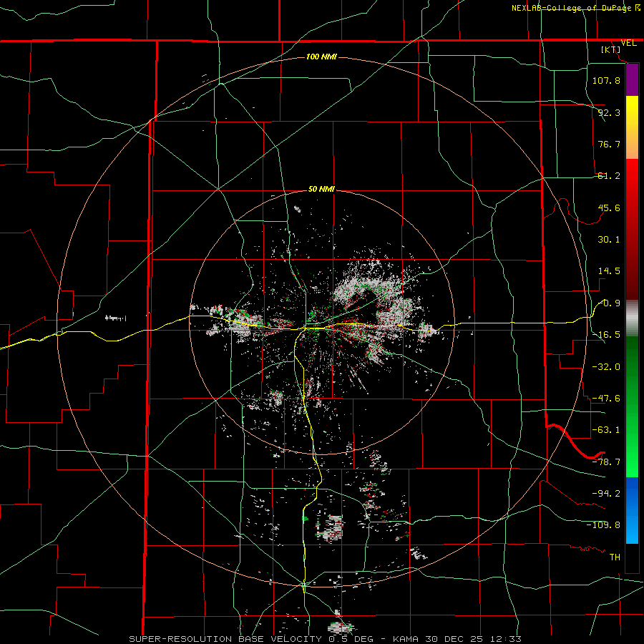Click the -63.1 legend value
This screenshot has height=644, width=644.
point(606,430)
